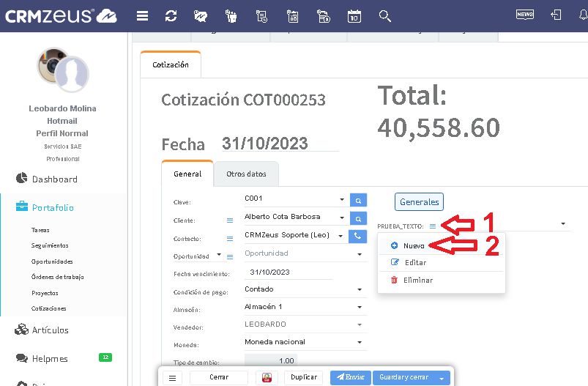The height and width of the screenshot is (386, 588).
Task: Expand the Guardar y cerrar arrow
Action: [442, 378]
